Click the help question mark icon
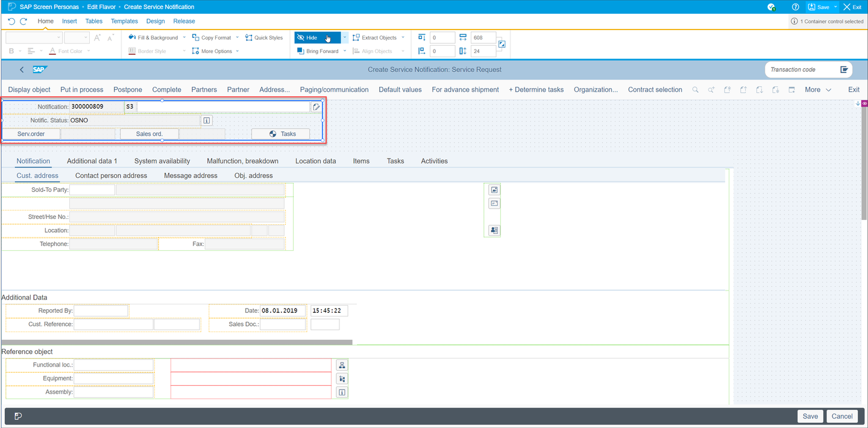868x428 pixels. point(796,7)
